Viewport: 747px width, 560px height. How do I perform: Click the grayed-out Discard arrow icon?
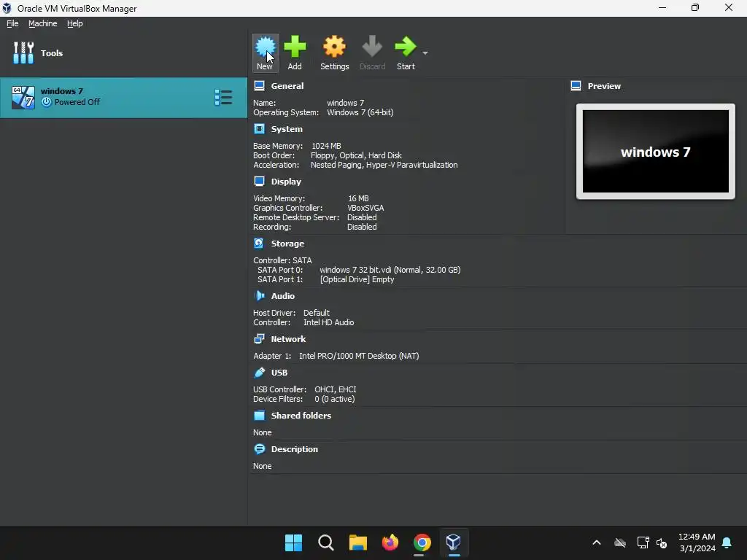pos(372,47)
